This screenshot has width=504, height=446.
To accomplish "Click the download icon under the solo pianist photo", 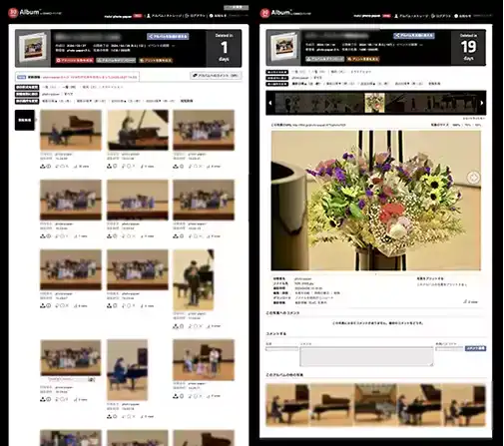I will pyautogui.click(x=43, y=167).
